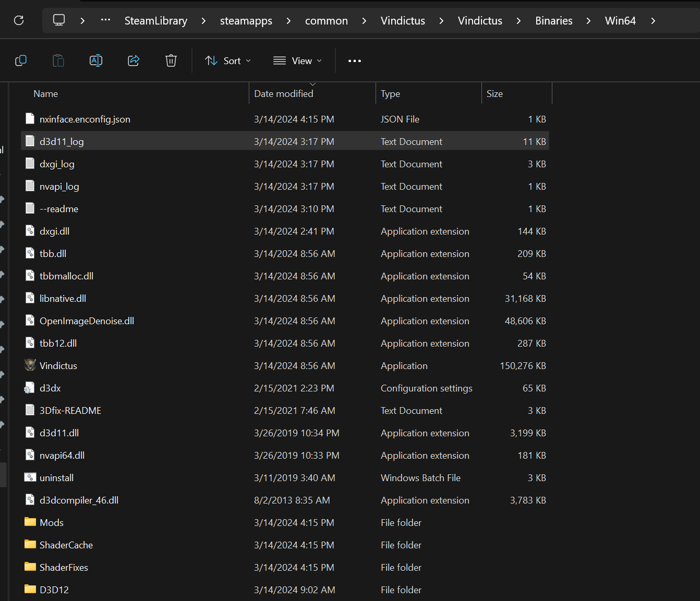Click the ShaderCache folder icon
Viewport: 700px width, 601px height.
click(30, 544)
